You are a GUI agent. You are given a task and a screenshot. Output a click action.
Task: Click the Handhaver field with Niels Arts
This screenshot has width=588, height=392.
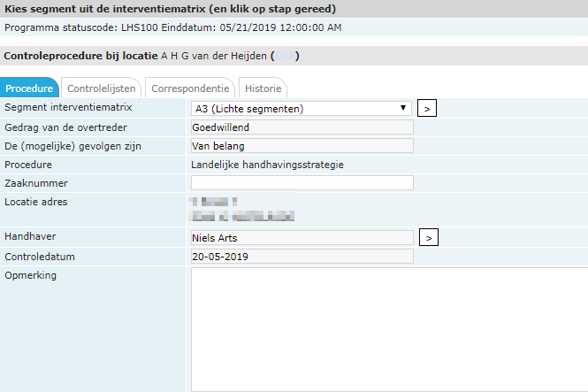coord(302,237)
